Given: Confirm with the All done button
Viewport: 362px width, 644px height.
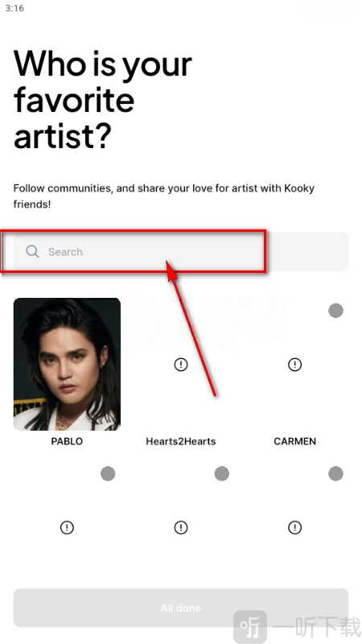Looking at the screenshot, I should 181,608.
